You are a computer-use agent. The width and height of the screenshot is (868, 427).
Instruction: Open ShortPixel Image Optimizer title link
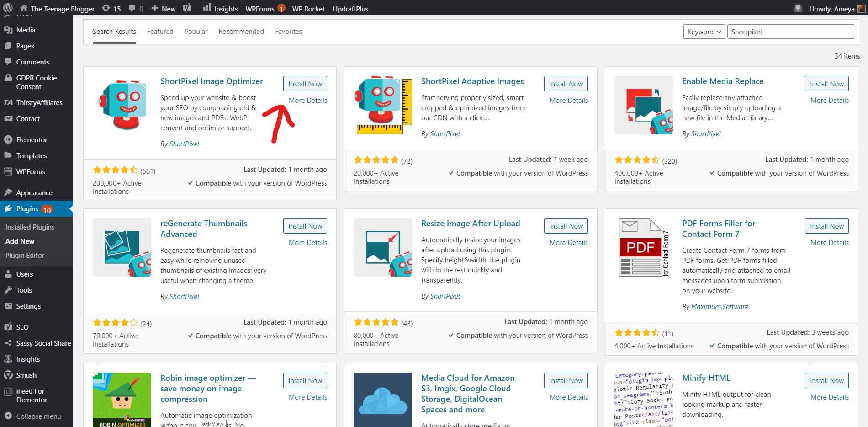[212, 81]
